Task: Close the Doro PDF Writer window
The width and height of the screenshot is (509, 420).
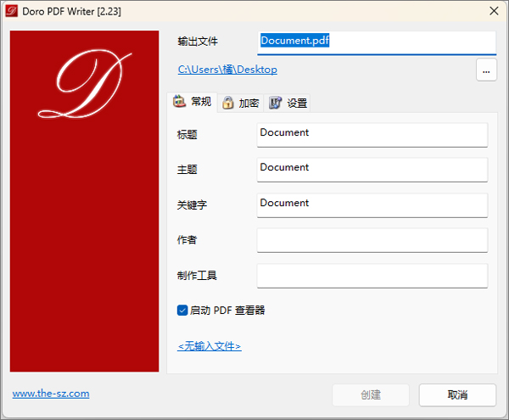Action: pyautogui.click(x=494, y=11)
